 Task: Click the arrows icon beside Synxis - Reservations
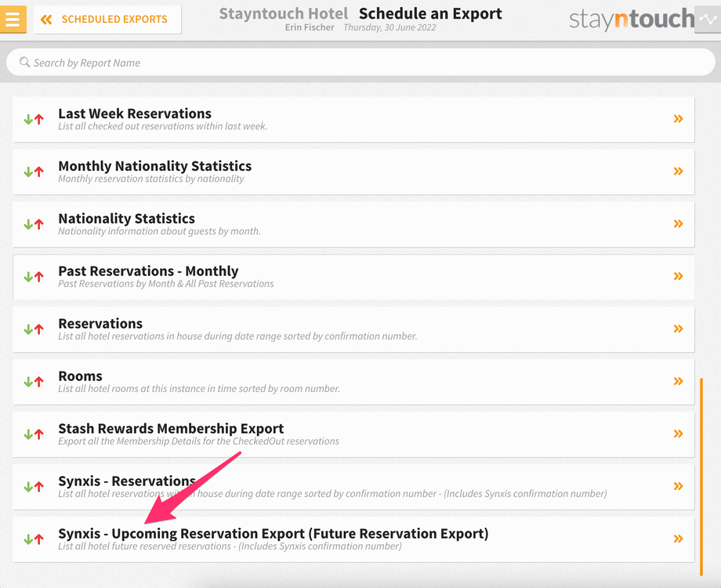pos(34,486)
